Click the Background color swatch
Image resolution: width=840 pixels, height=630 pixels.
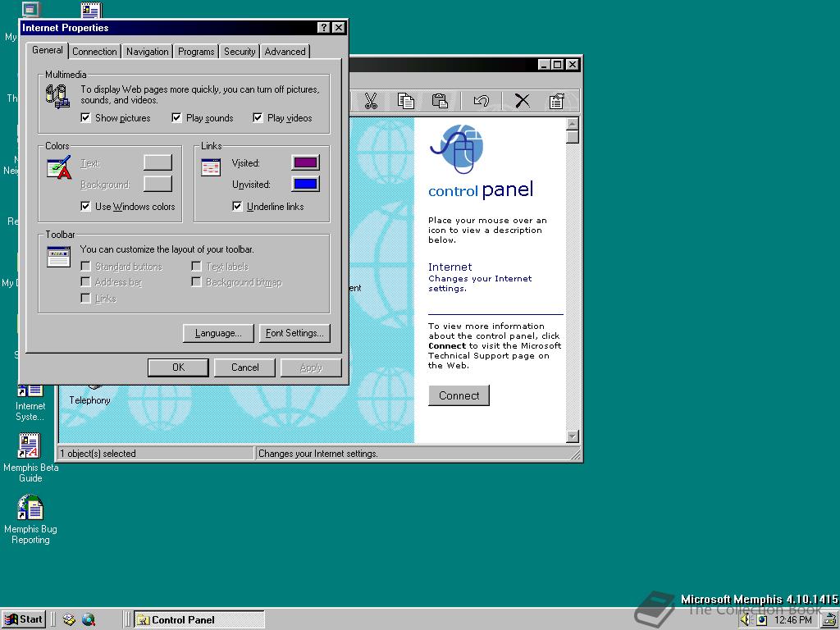click(x=158, y=184)
